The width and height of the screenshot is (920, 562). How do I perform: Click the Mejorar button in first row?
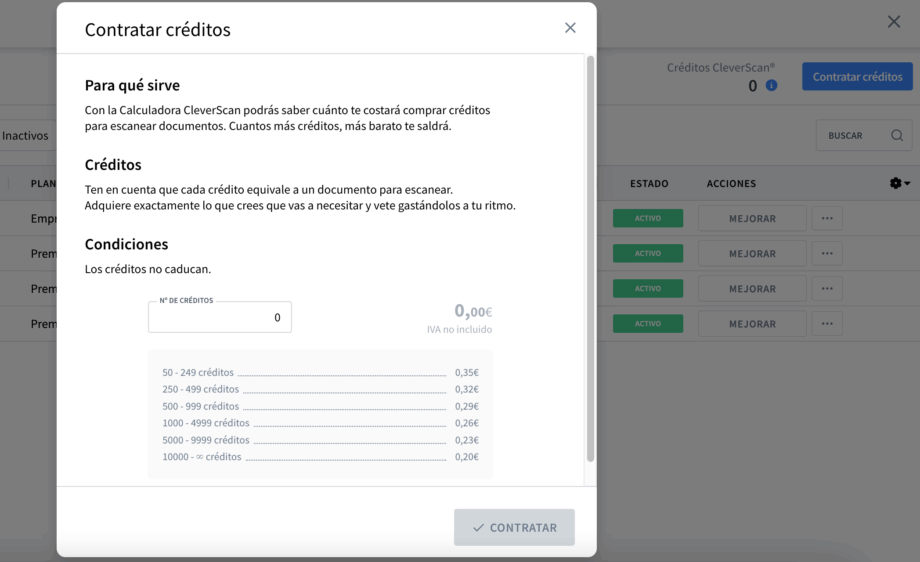point(752,218)
